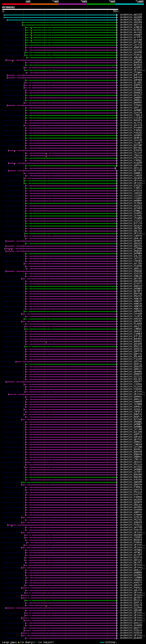Select hit label UniRef100_C7DPL4

(131, 115)
